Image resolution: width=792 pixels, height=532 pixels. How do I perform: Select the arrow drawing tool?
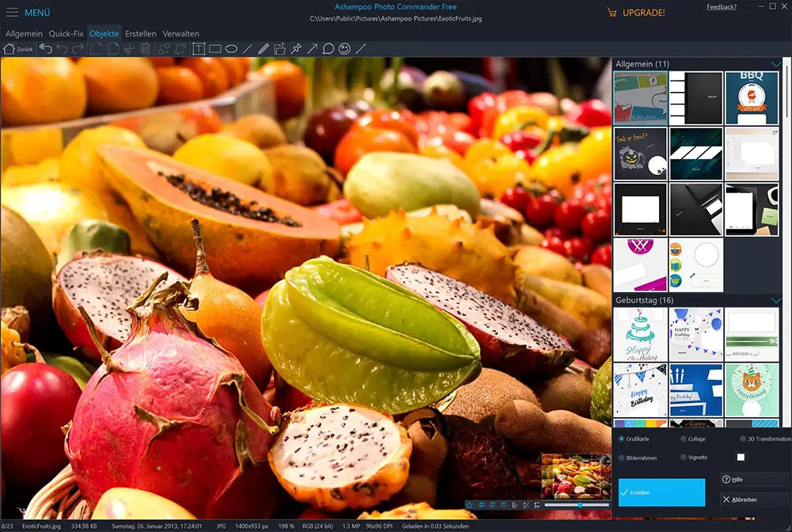(x=312, y=49)
